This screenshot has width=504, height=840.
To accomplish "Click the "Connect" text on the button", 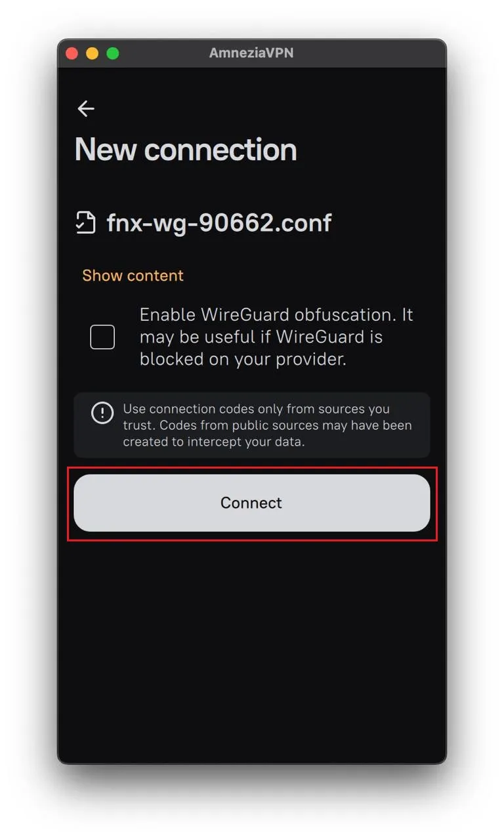I will [x=251, y=503].
